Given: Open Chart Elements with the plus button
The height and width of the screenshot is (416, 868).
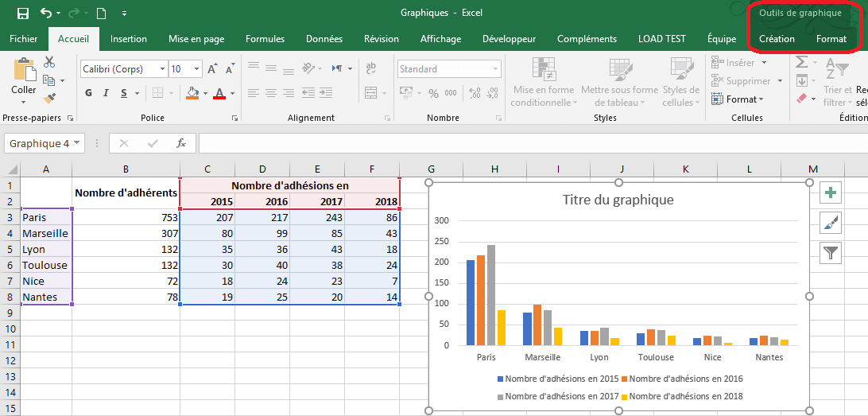Looking at the screenshot, I should click(831, 193).
